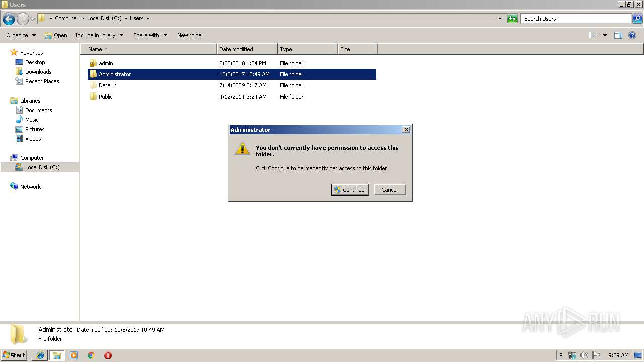This screenshot has width=644, height=362.
Task: Click the Change your view icon
Action: pos(593,35)
